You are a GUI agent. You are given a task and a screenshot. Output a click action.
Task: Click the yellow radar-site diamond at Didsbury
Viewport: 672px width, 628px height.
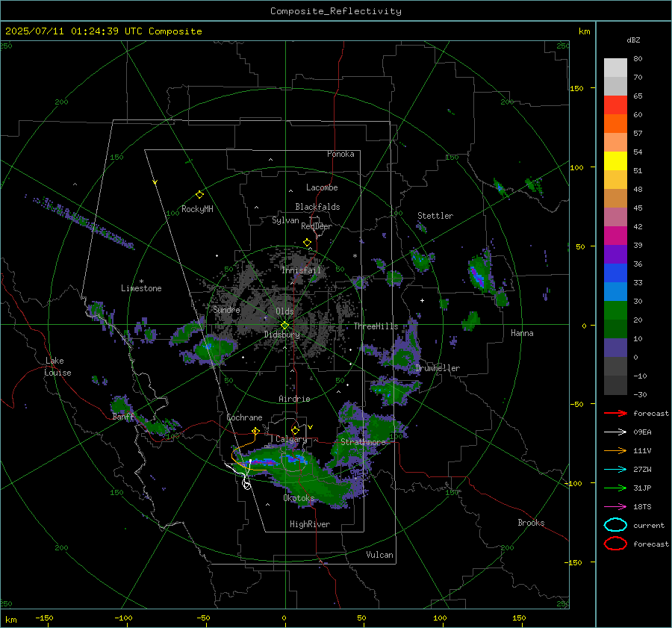click(x=284, y=326)
